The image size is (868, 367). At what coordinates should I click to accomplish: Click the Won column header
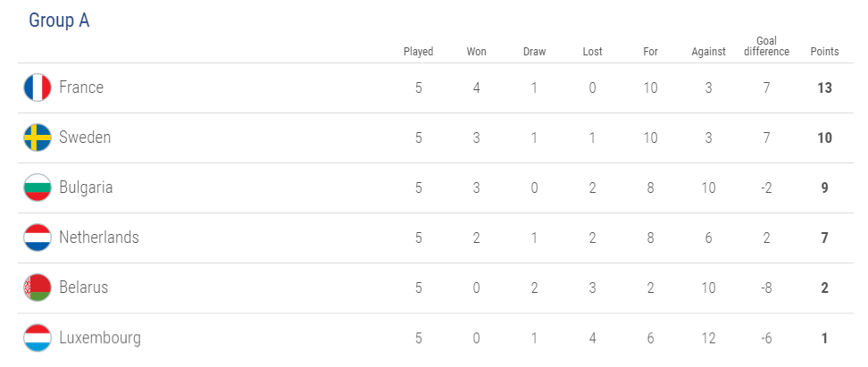point(476,52)
